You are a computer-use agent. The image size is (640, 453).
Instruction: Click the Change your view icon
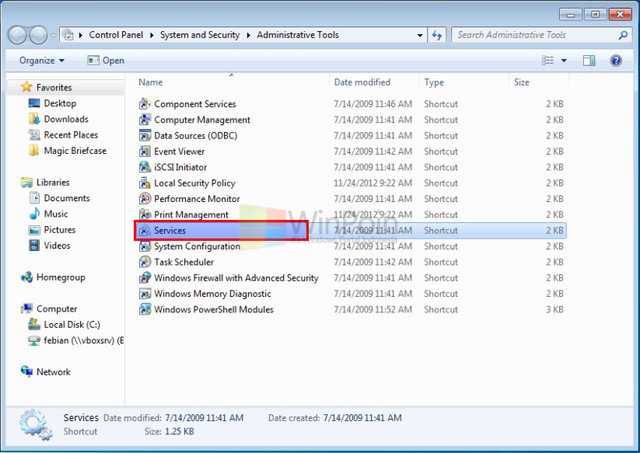coord(547,61)
